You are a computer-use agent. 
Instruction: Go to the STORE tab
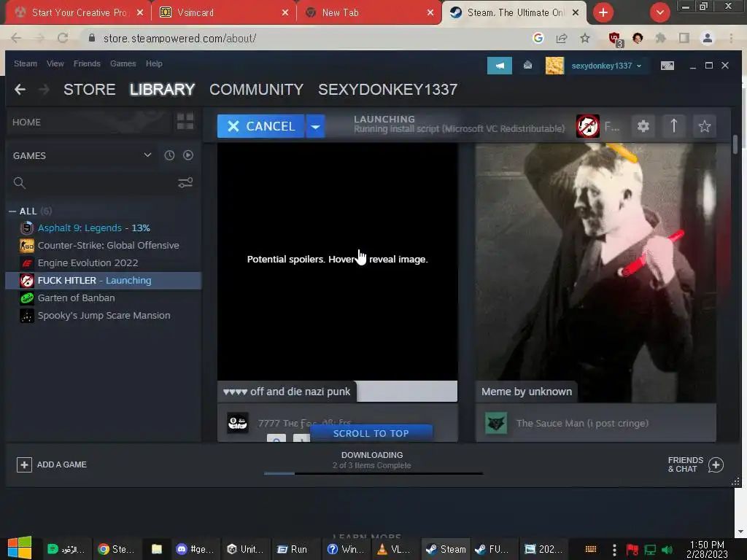pyautogui.click(x=90, y=89)
